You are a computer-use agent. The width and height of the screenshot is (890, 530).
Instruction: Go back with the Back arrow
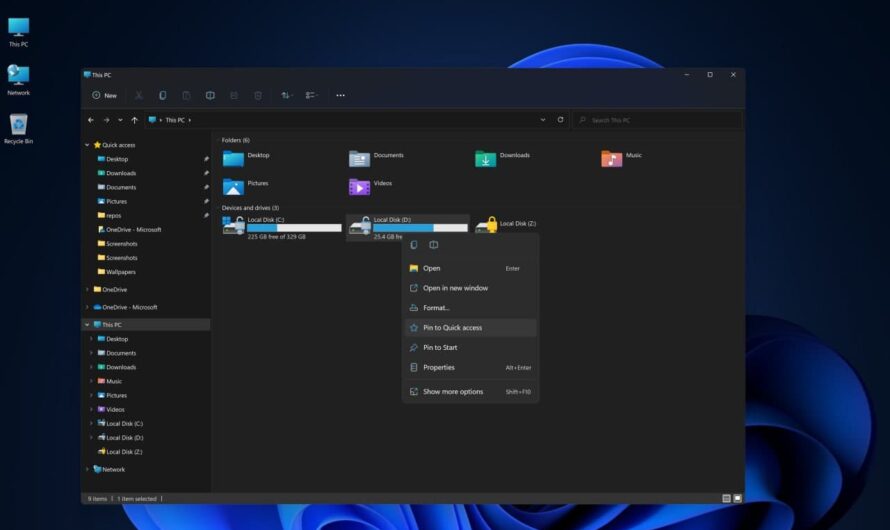click(x=91, y=120)
